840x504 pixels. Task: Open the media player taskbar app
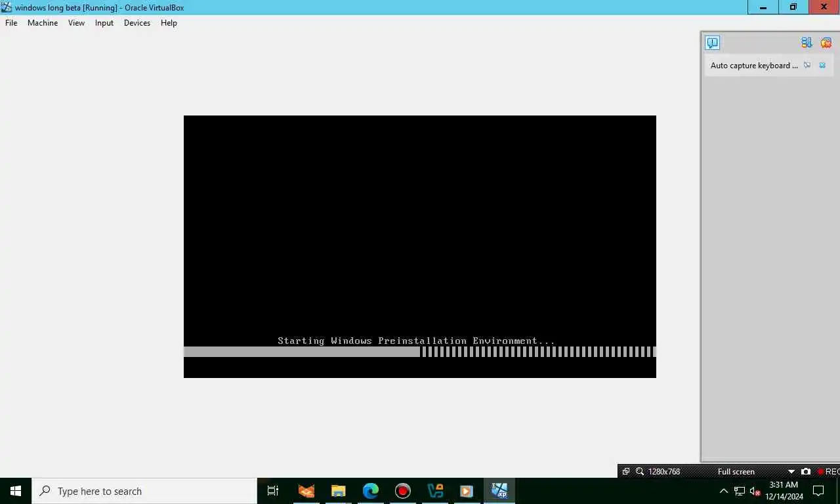[x=467, y=491]
